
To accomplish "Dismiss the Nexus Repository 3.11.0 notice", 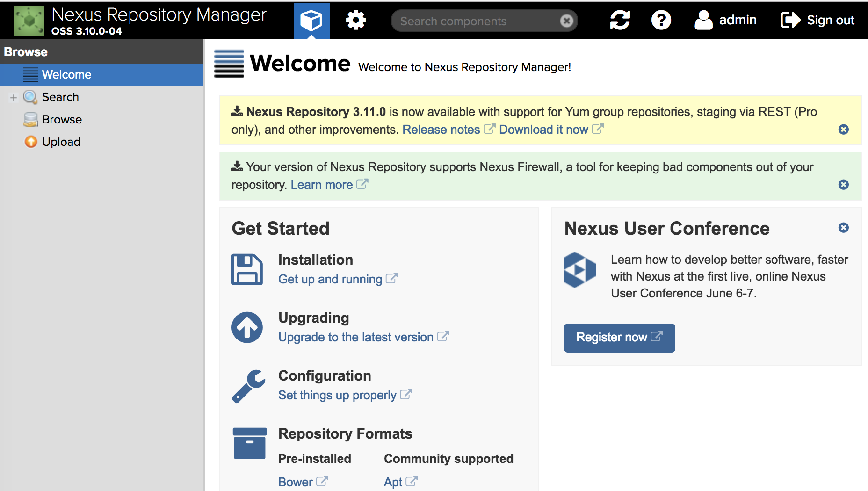I will click(x=844, y=130).
